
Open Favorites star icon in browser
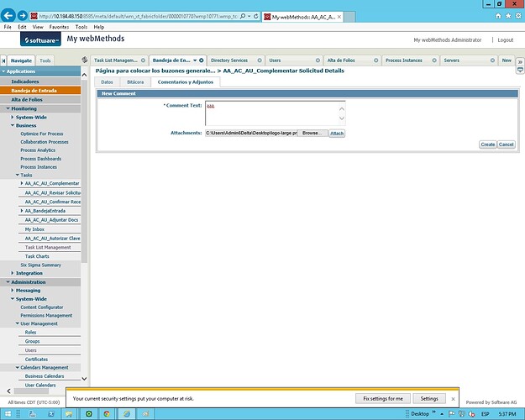508,16
